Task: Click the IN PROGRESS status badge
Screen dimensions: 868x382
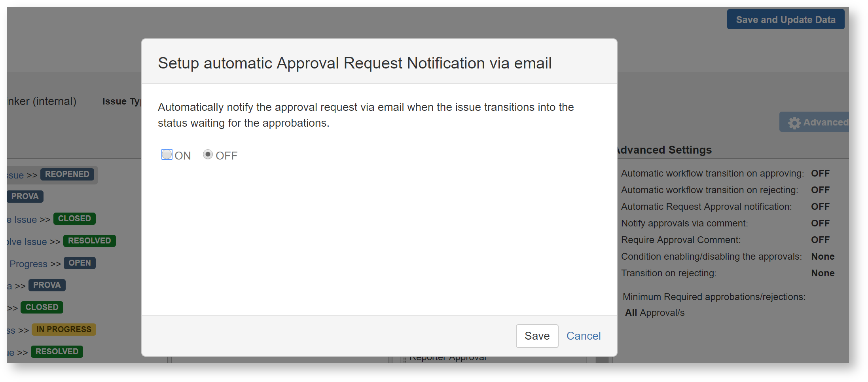Action: click(x=64, y=330)
